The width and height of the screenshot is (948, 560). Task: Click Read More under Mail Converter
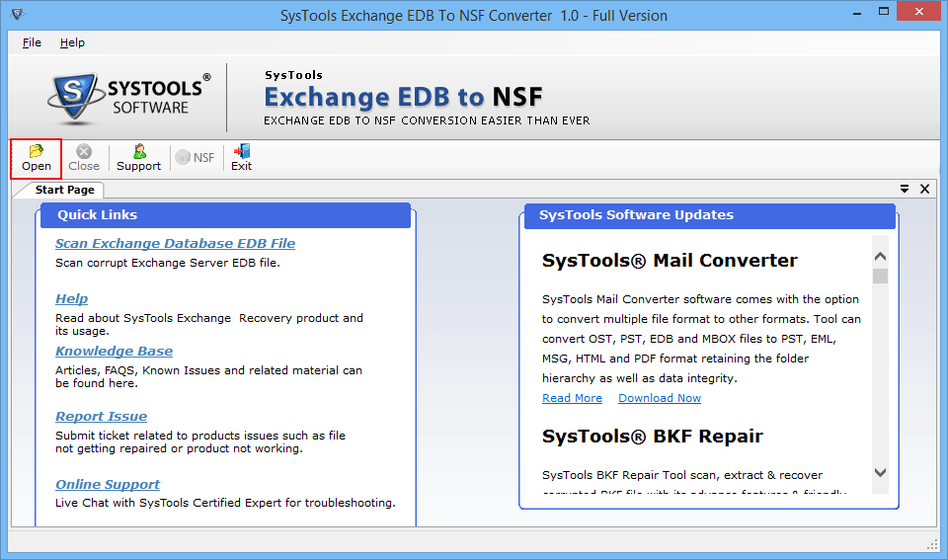pos(572,398)
